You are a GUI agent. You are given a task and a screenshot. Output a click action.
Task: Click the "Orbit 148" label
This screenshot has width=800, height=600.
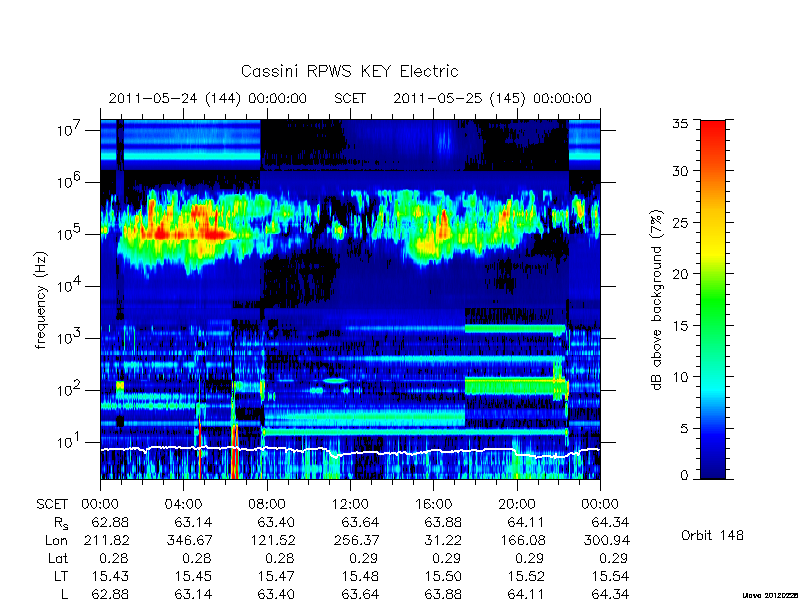tap(712, 535)
